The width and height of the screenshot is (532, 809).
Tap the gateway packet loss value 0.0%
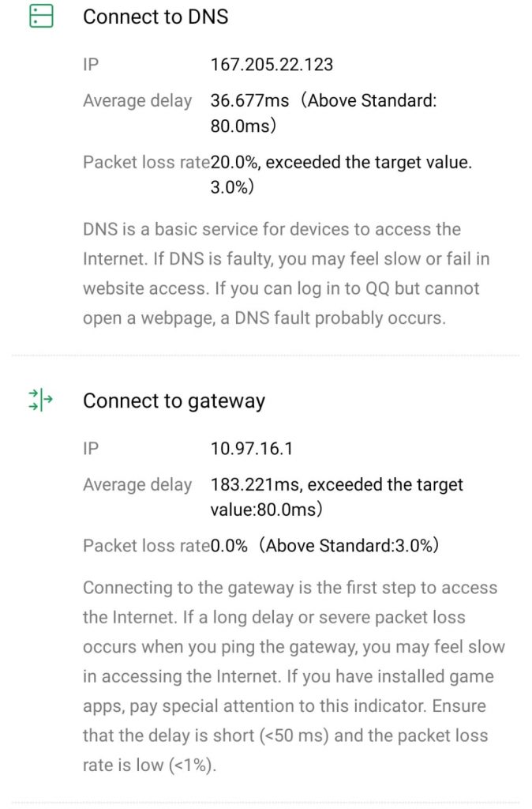(229, 545)
